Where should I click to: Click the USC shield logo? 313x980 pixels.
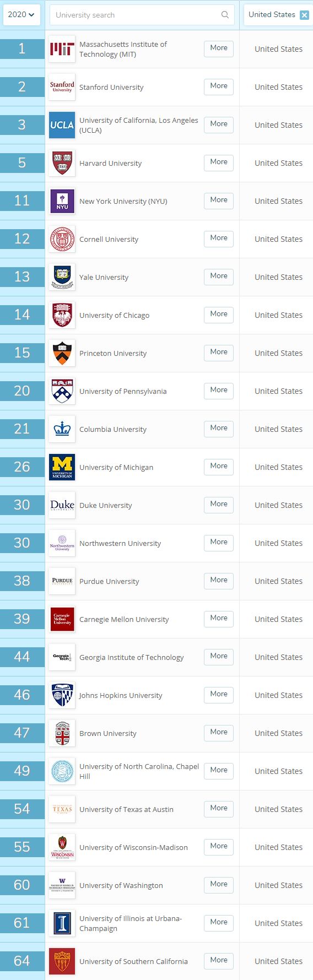click(x=62, y=961)
